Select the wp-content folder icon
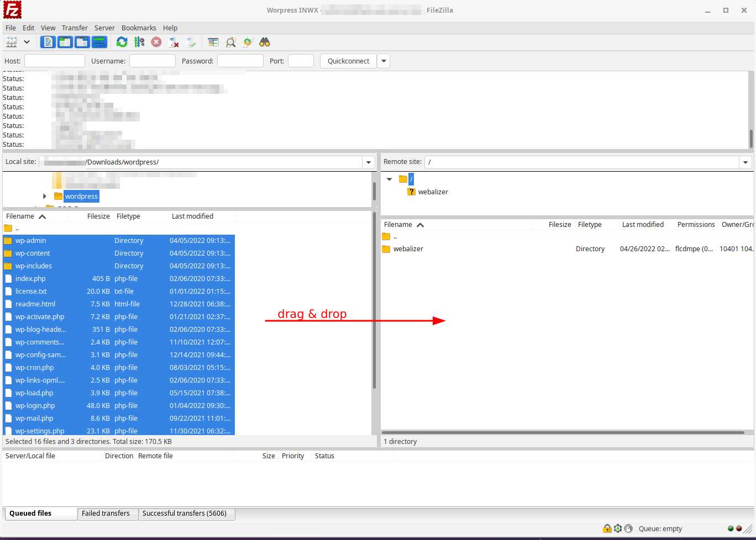Image resolution: width=756 pixels, height=540 pixels. 8,253
